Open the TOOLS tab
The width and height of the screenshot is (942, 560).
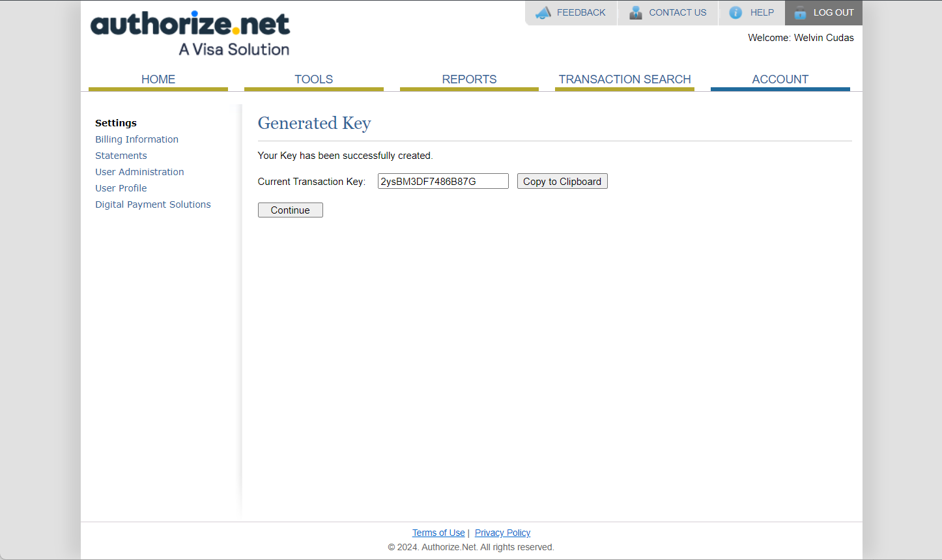click(314, 79)
